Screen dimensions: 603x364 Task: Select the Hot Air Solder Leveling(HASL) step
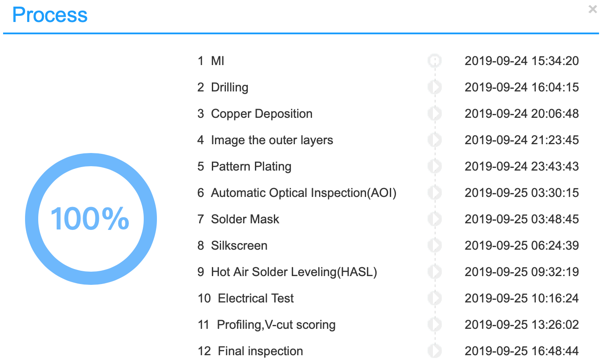click(x=294, y=272)
